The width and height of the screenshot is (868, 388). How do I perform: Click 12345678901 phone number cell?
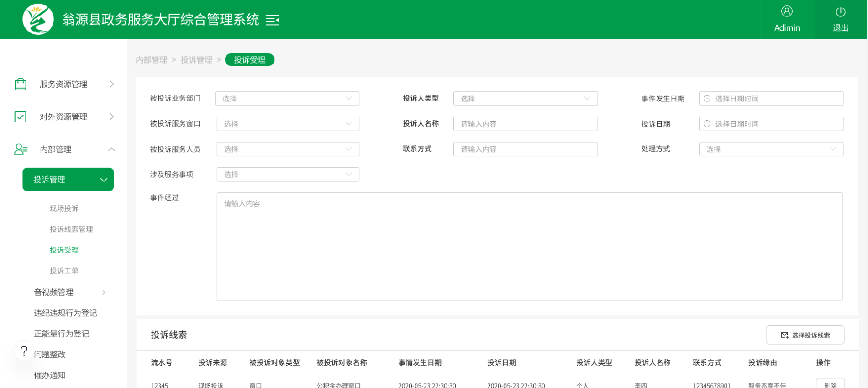pyautogui.click(x=711, y=385)
